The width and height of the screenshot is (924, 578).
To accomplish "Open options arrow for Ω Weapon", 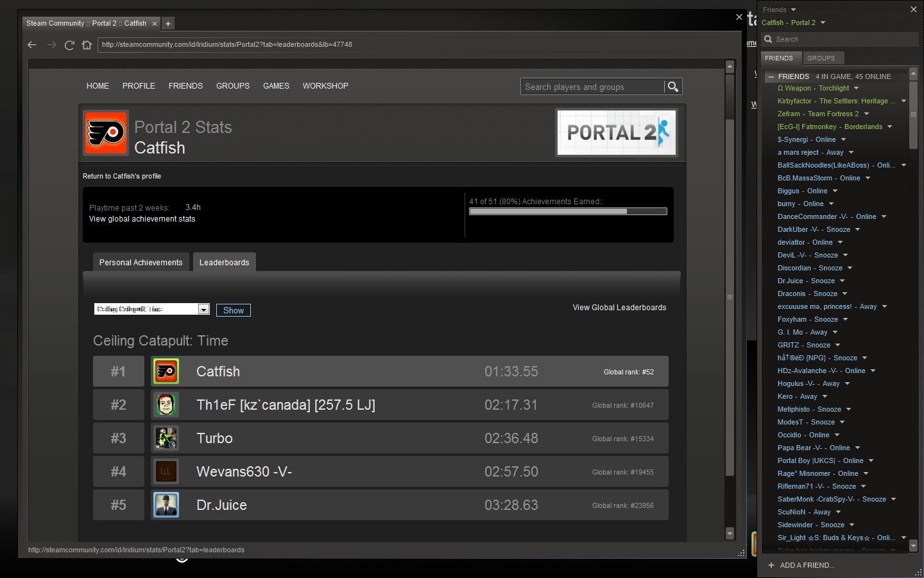I will [x=856, y=88].
